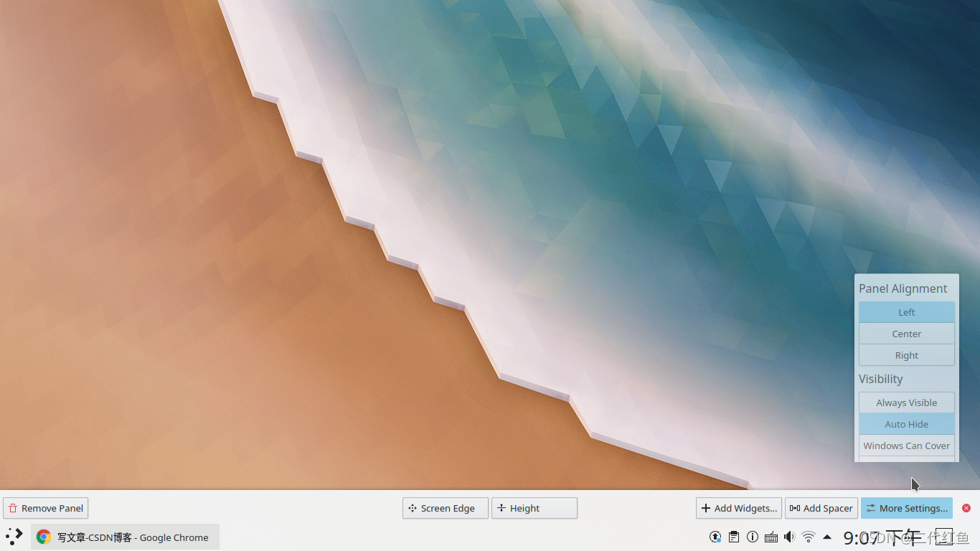Click the Add Spacer button
980x551 pixels.
[821, 508]
